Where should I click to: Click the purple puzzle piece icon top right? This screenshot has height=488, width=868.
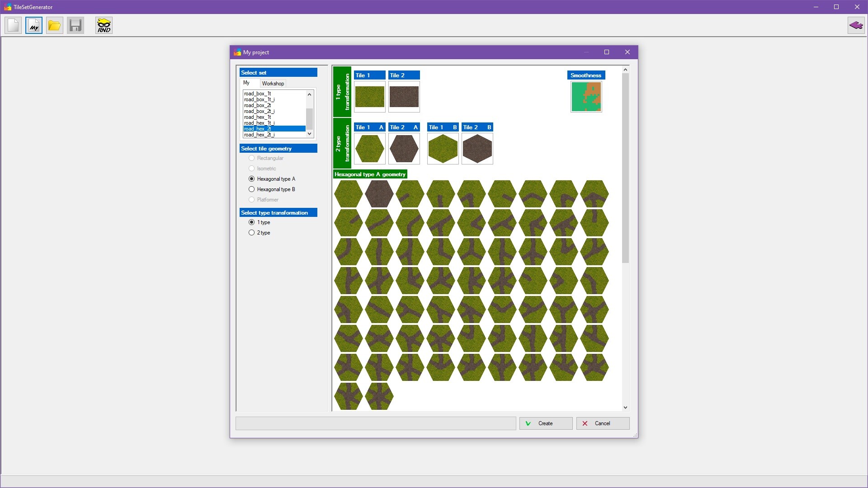[x=856, y=25]
